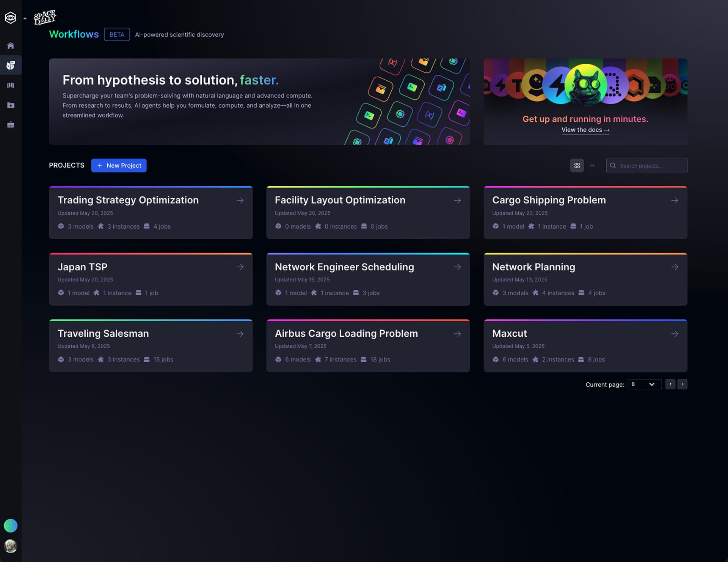Open the Home sidebar icon
The width and height of the screenshot is (728, 562).
[11, 45]
